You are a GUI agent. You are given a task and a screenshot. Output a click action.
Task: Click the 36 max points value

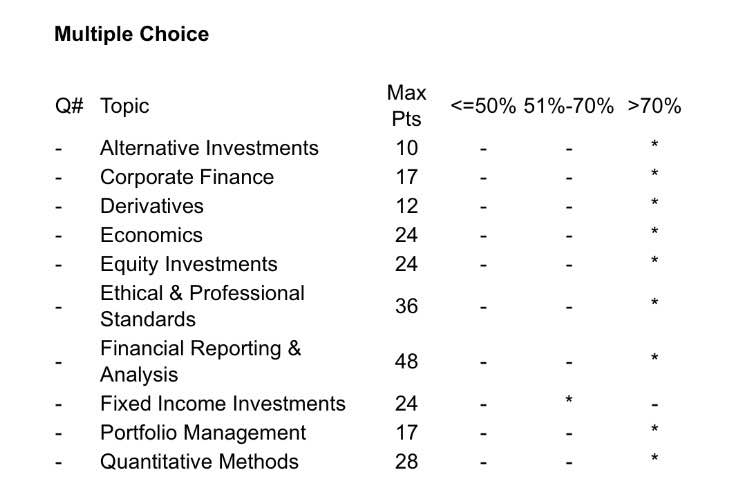coord(406,306)
